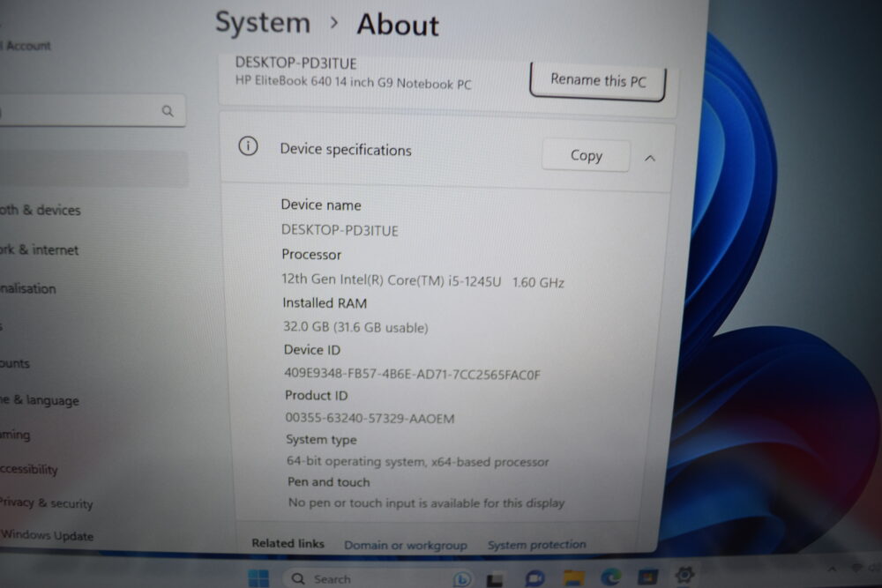Open Network & internet settings
Image resolution: width=882 pixels, height=588 pixels.
point(40,250)
